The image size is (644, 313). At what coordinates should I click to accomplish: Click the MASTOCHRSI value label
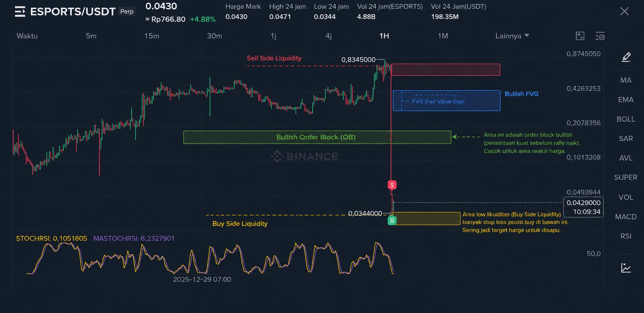pyautogui.click(x=134, y=239)
